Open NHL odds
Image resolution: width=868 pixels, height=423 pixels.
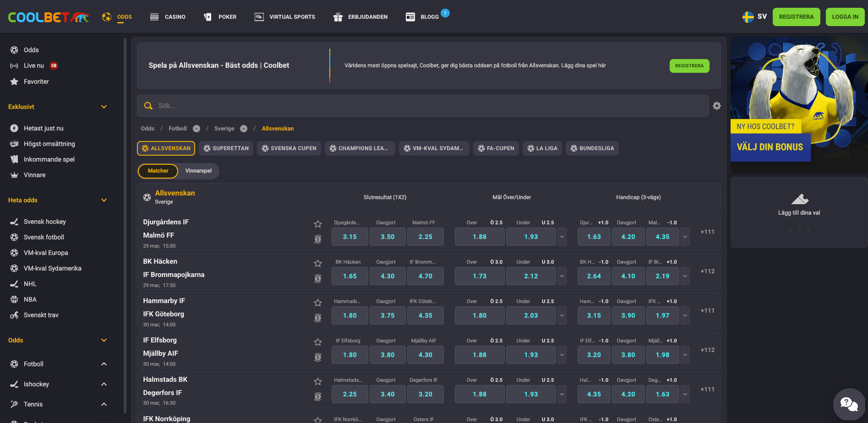[x=23, y=284]
